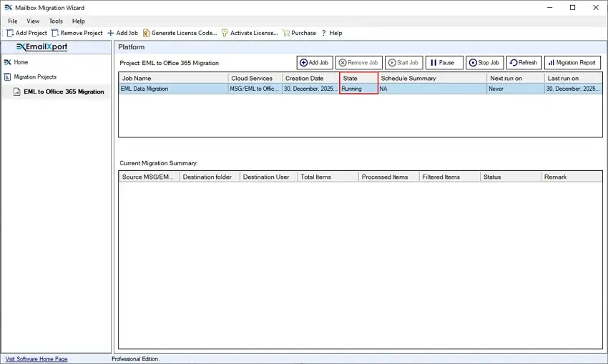Viewport: 608px width, 364px height.
Task: Click the toolbar Help question mark icon
Action: click(x=324, y=33)
